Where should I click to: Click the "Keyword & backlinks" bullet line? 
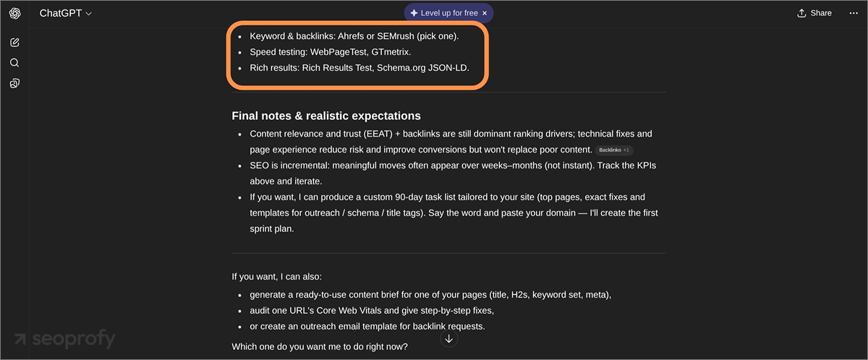354,35
